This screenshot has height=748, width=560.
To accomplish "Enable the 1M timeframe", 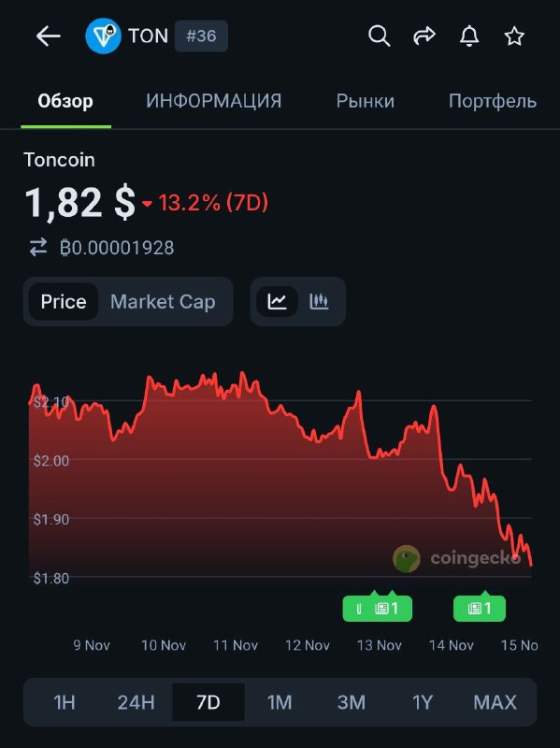I will [280, 702].
